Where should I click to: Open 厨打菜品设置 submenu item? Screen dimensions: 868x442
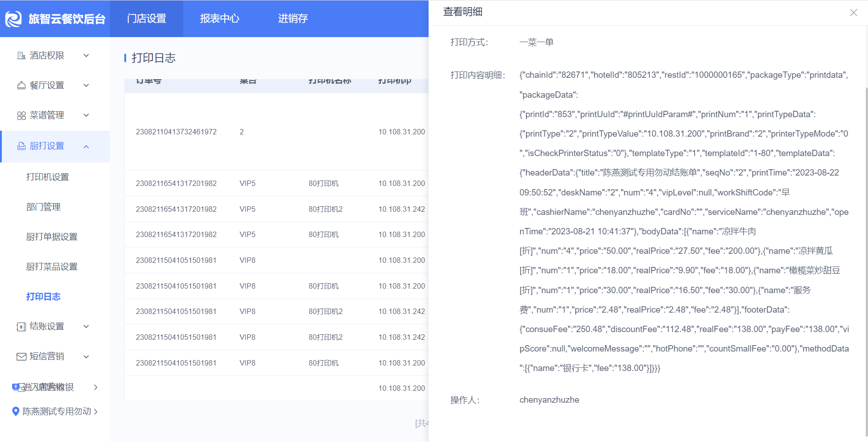pos(52,267)
